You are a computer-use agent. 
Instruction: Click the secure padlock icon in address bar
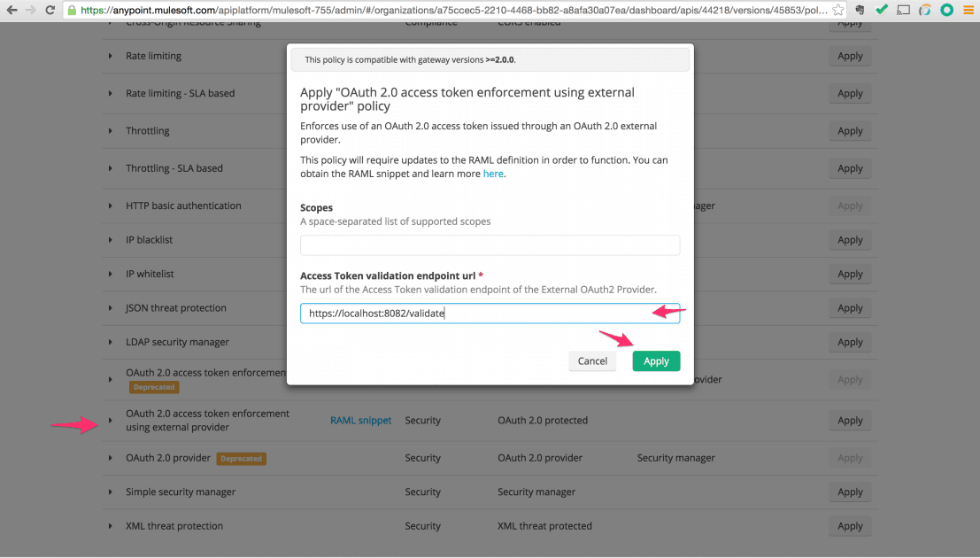click(x=72, y=11)
